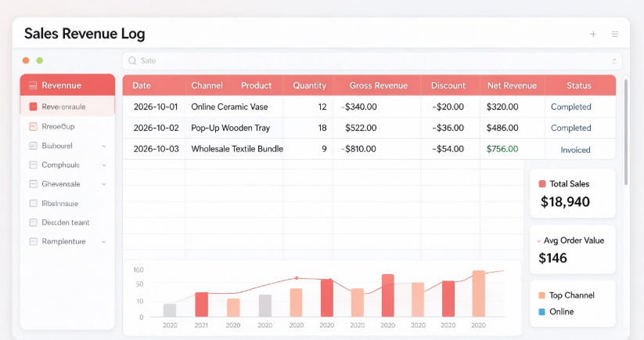Image resolution: width=644 pixels, height=340 pixels.
Task: Click the orange window dot
Action: (x=26, y=60)
